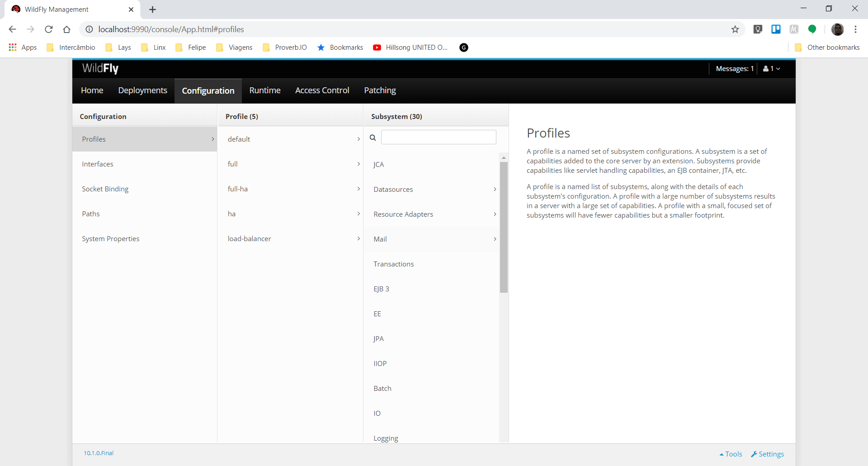Reload the page with refresh icon
This screenshot has height=466, width=868.
coord(49,29)
